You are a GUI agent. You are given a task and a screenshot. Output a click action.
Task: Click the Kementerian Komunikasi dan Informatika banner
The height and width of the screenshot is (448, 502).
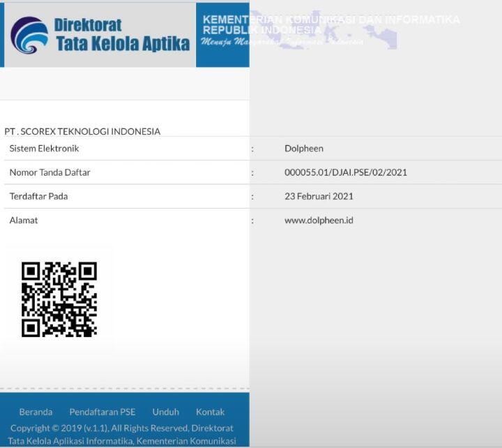tap(331, 31)
